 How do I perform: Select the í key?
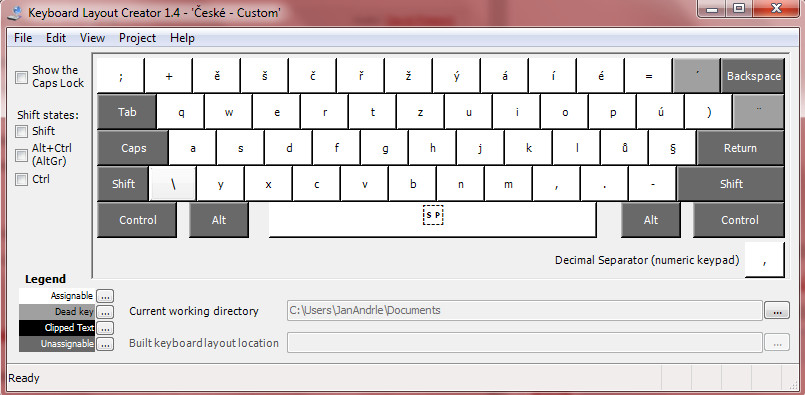tap(553, 76)
